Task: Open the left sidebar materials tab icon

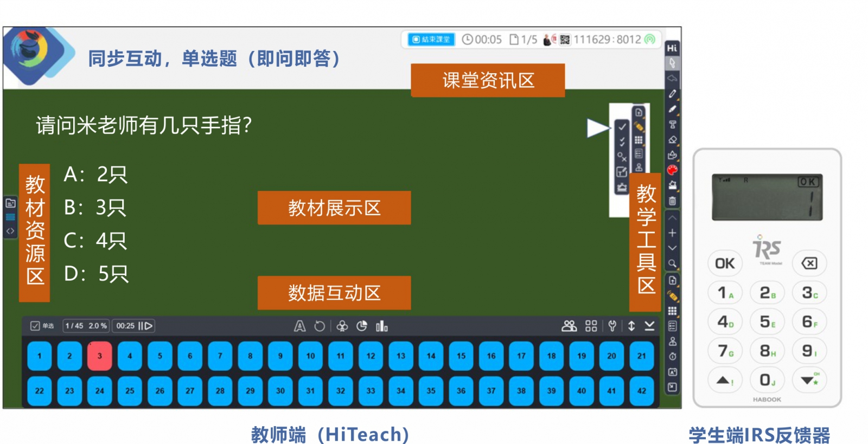Action: (10, 203)
